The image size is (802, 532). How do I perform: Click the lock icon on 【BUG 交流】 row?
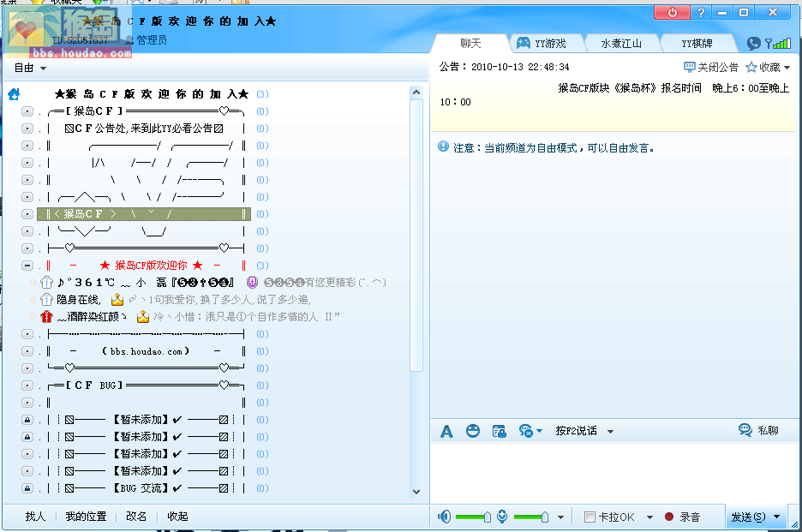point(27,488)
